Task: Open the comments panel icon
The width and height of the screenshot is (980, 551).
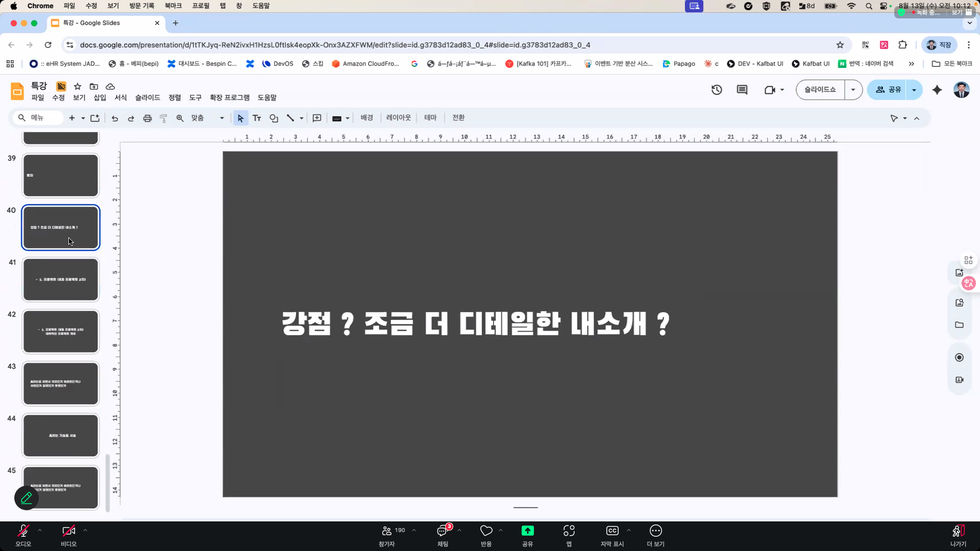Action: tap(742, 90)
